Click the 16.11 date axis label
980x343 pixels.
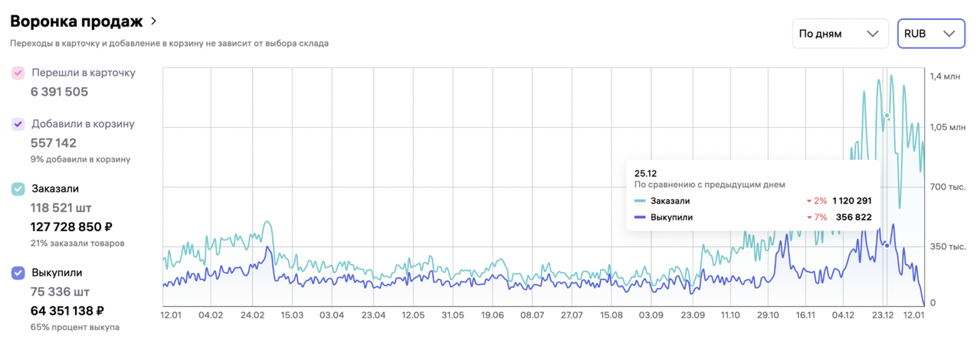tap(805, 315)
